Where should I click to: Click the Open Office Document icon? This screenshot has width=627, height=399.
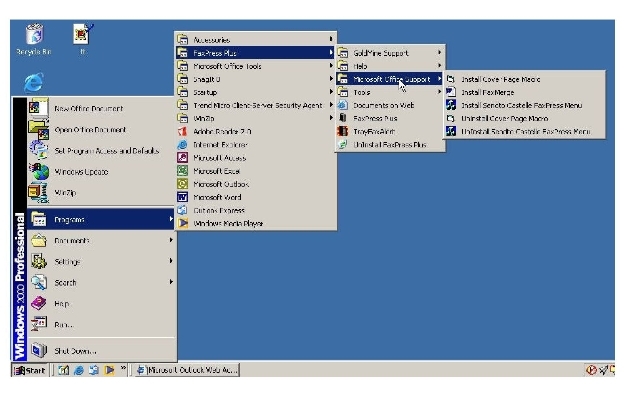pos(38,129)
